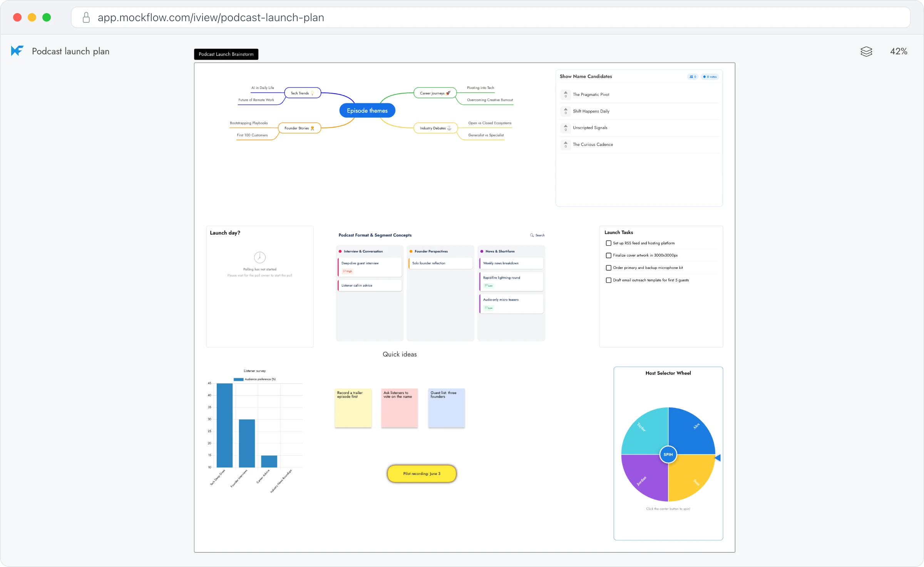924x567 pixels.
Task: Click the SPIN wheel center button
Action: pos(668,455)
